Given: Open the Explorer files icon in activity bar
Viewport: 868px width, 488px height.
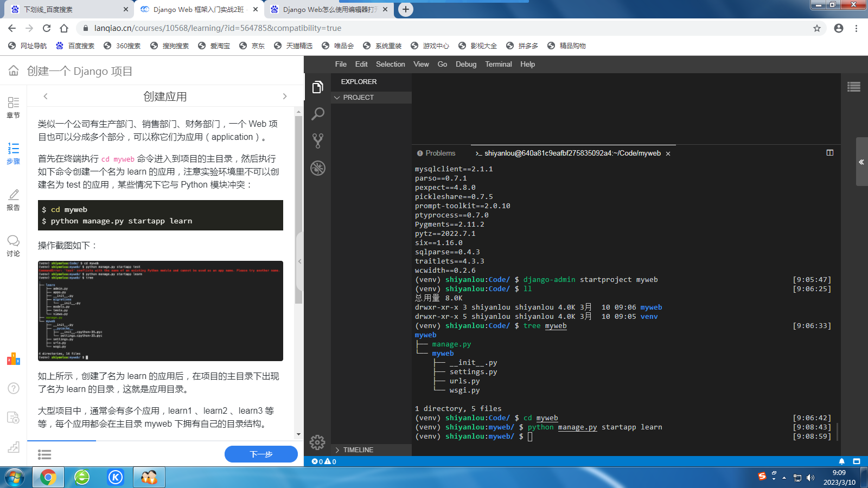Looking at the screenshot, I should [318, 87].
